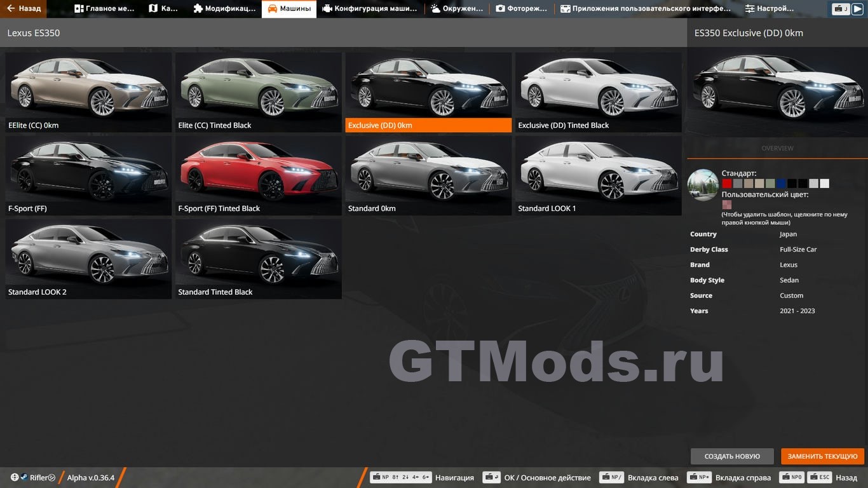This screenshot has height=488, width=868.
Task: Open the map tab with map icon
Action: pyautogui.click(x=163, y=9)
